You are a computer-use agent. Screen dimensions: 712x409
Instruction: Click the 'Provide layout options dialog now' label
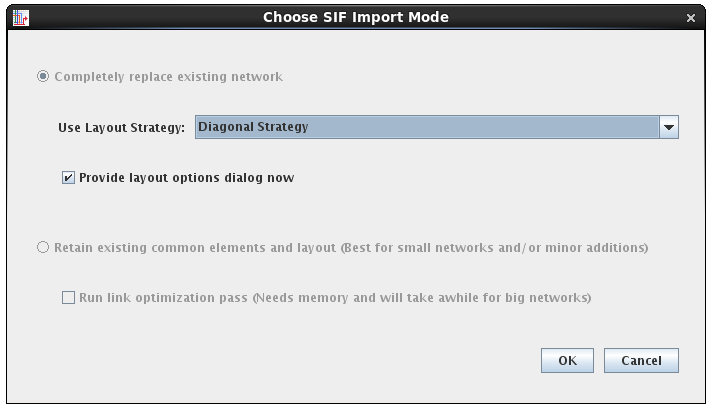pos(186,178)
